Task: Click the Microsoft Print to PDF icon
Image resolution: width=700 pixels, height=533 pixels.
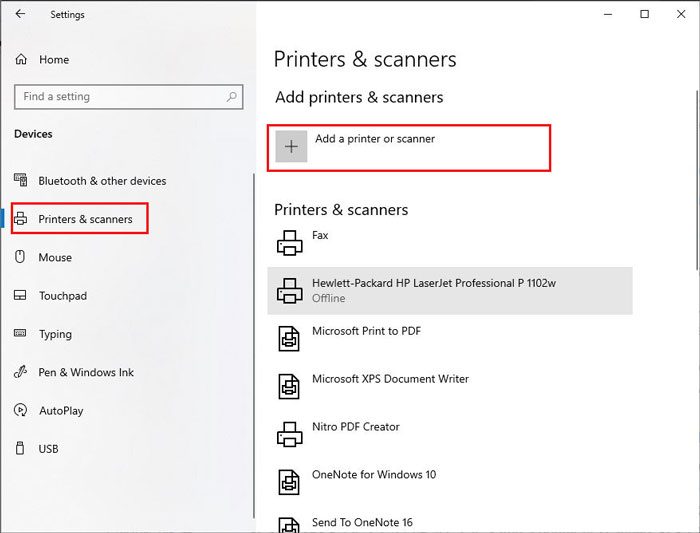Action: point(289,338)
